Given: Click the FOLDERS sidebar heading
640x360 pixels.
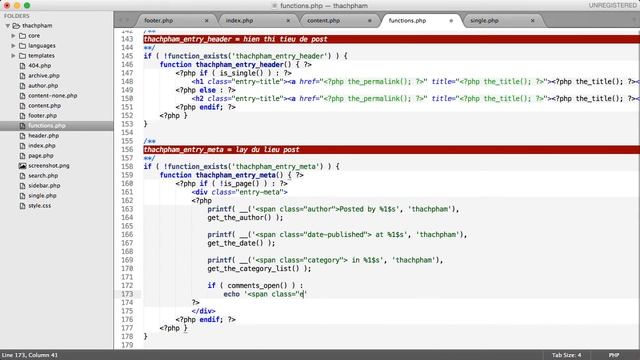Looking at the screenshot, I should [17, 16].
